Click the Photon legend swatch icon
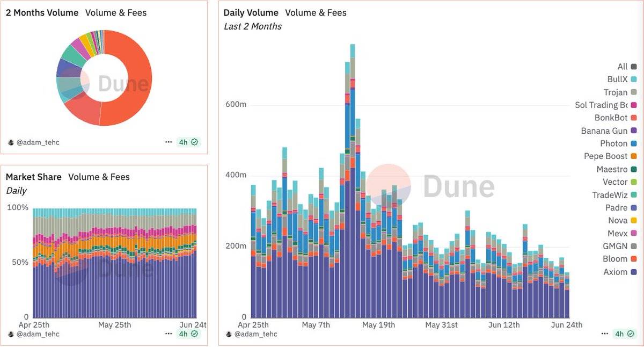The image size is (644, 347). coord(635,143)
